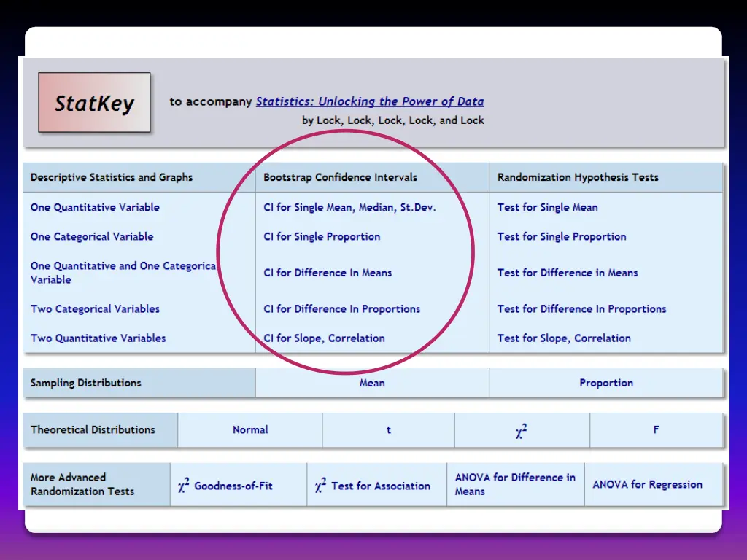The width and height of the screenshot is (747, 560).
Task: Open the Normal theoretical distribution
Action: [250, 430]
